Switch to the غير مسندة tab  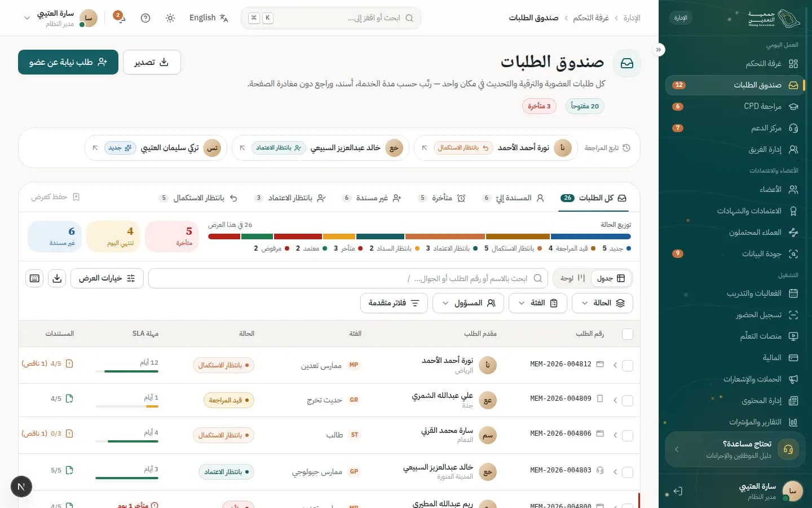[x=372, y=198]
